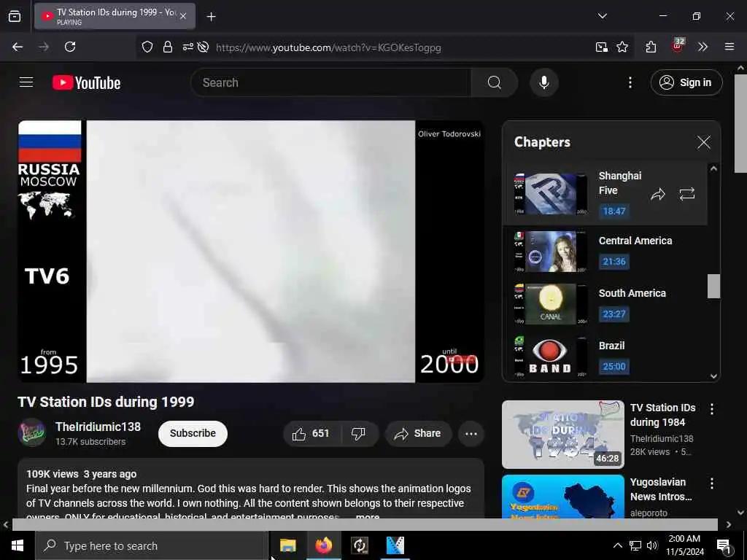747x560 pixels.
Task: Open YouTube settings three-dot menu
Action: 630,82
